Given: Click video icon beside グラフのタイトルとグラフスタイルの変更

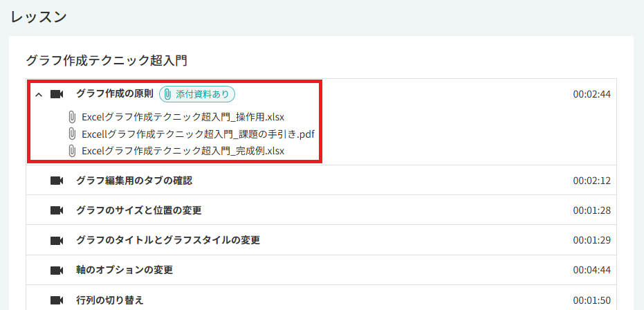Looking at the screenshot, I should click(x=57, y=240).
